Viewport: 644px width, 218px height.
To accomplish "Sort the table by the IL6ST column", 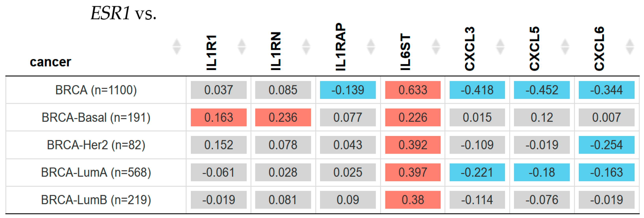I will (436, 47).
